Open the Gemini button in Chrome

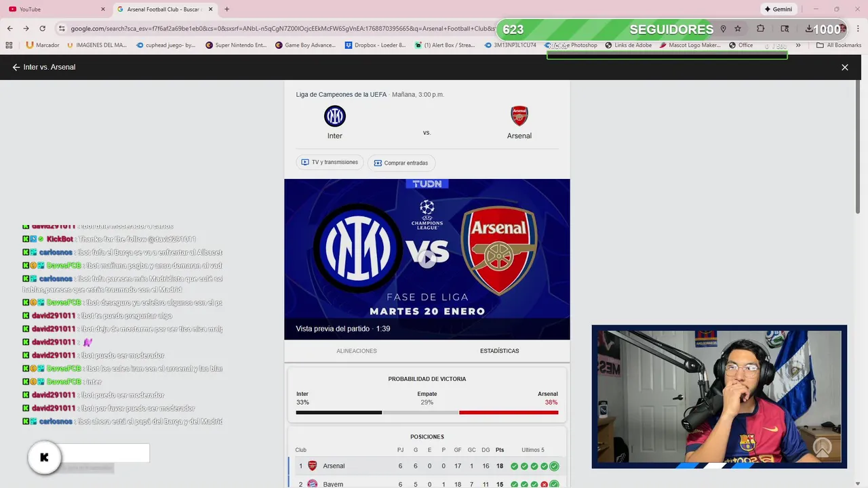(778, 9)
